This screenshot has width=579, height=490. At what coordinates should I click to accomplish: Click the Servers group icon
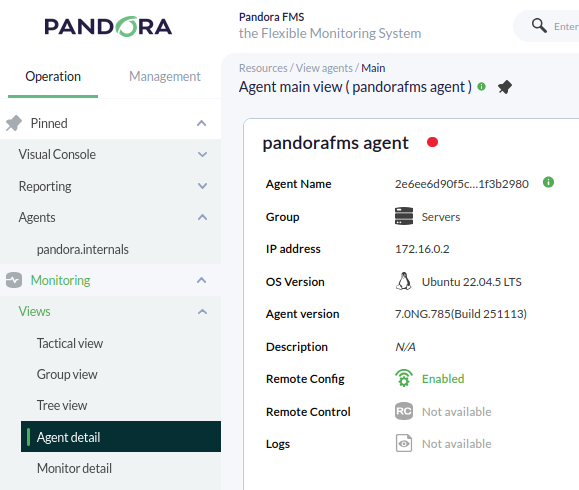click(x=404, y=216)
